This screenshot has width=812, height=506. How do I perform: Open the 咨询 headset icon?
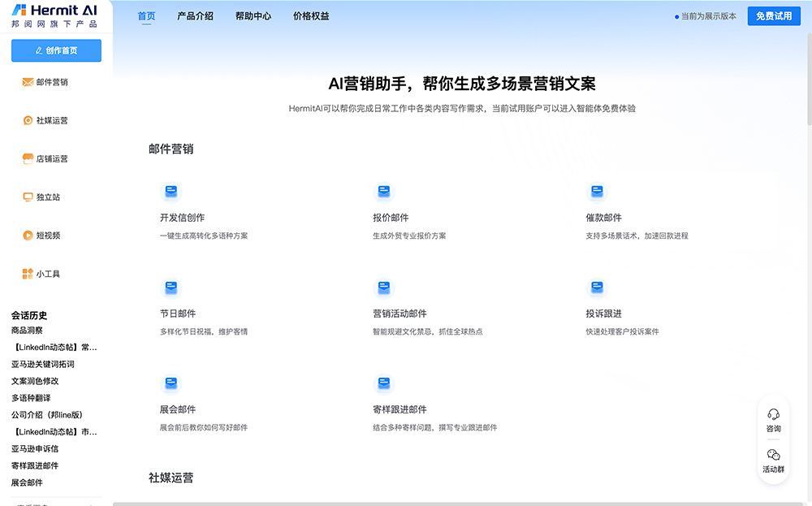coord(773,414)
